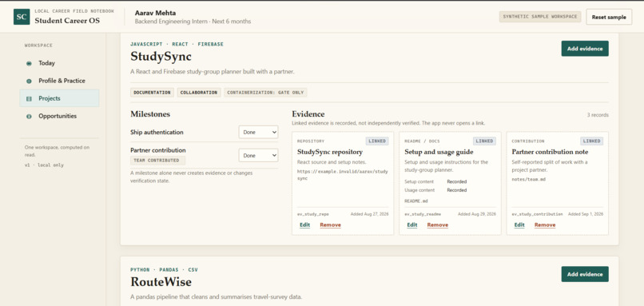Click the Partner contribution note title
The height and width of the screenshot is (306, 644).
coord(550,152)
